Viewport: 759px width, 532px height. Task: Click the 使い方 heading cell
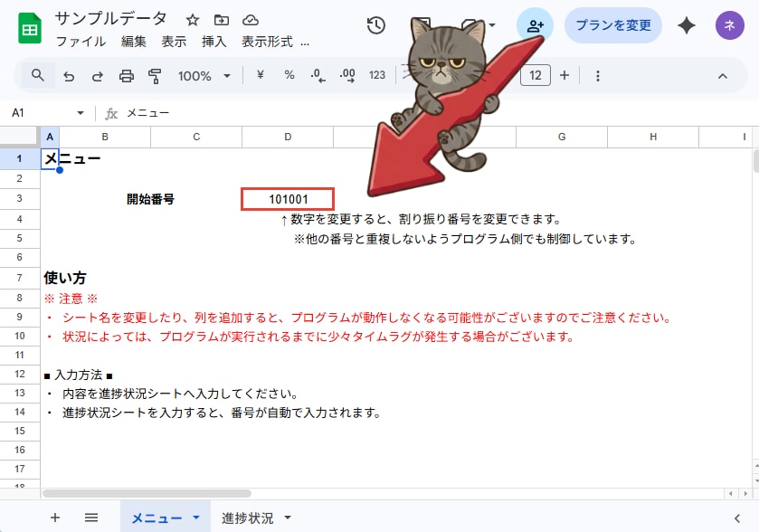(x=65, y=278)
